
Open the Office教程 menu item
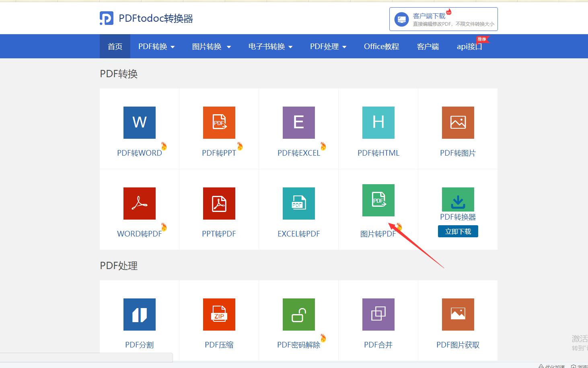click(x=381, y=46)
